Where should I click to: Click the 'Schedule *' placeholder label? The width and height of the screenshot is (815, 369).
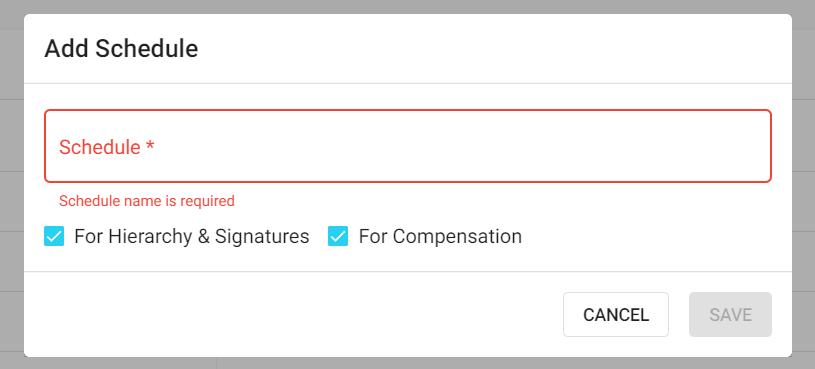(x=107, y=148)
